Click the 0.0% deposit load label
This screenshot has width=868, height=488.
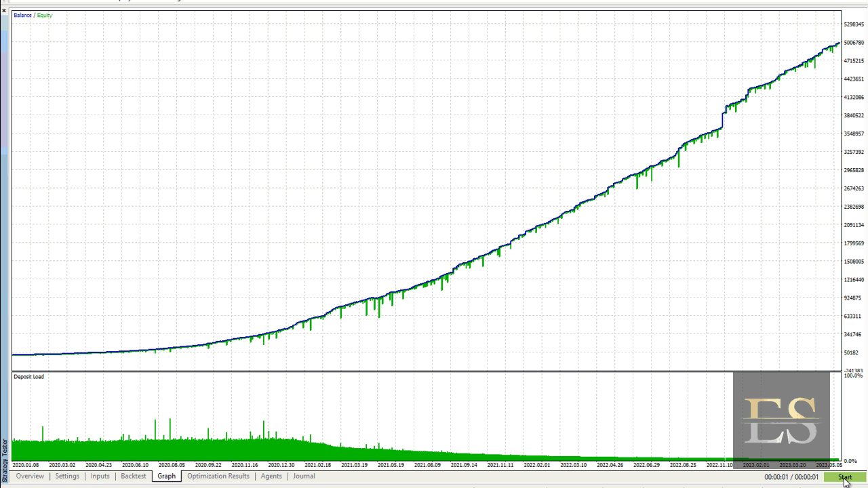point(850,462)
